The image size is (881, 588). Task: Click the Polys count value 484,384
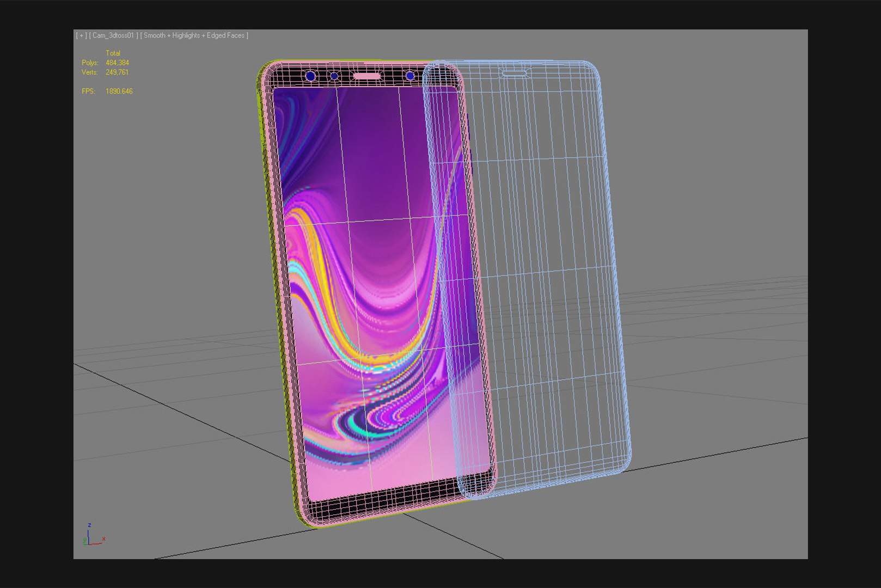pos(117,63)
